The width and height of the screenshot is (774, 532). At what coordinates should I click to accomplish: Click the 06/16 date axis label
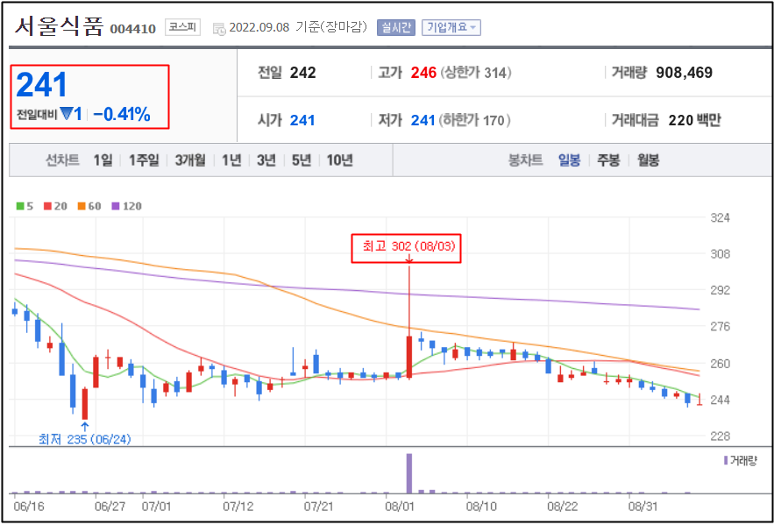tap(29, 507)
